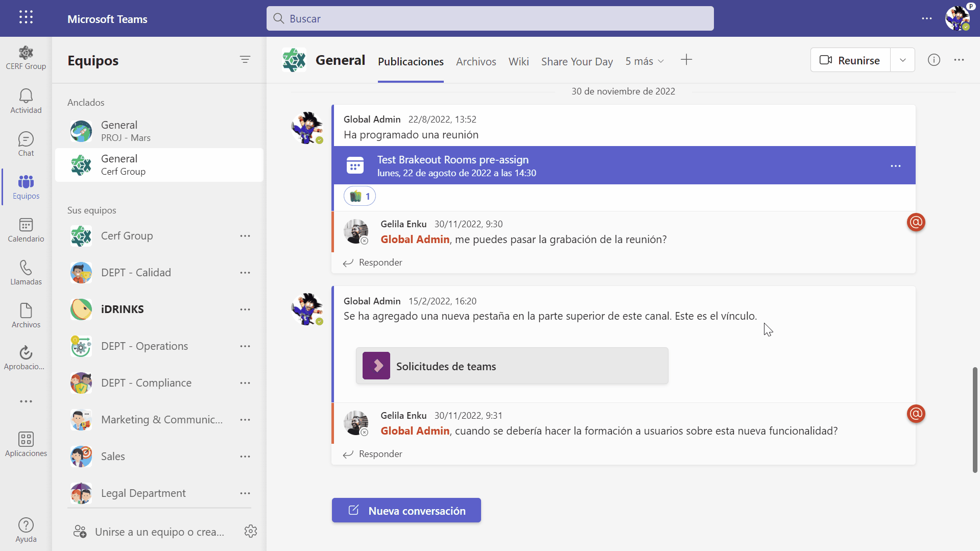Open more options for iDRINKS team
This screenshot has height=551, width=980.
pyautogui.click(x=245, y=309)
